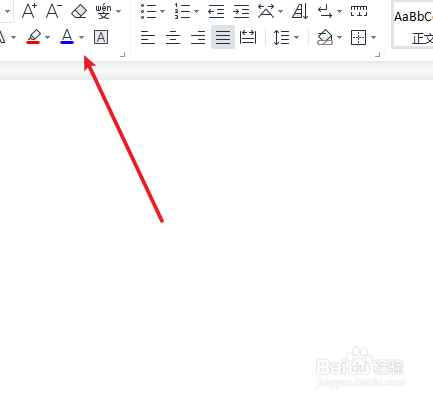433x400 pixels.
Task: Toggle show paragraph marks icon
Action: [325, 11]
